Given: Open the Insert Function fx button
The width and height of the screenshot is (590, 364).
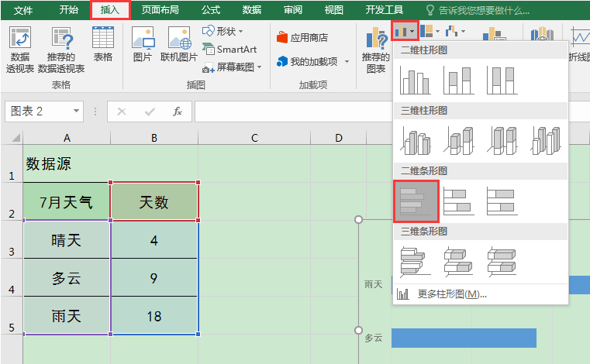Looking at the screenshot, I should tap(178, 112).
